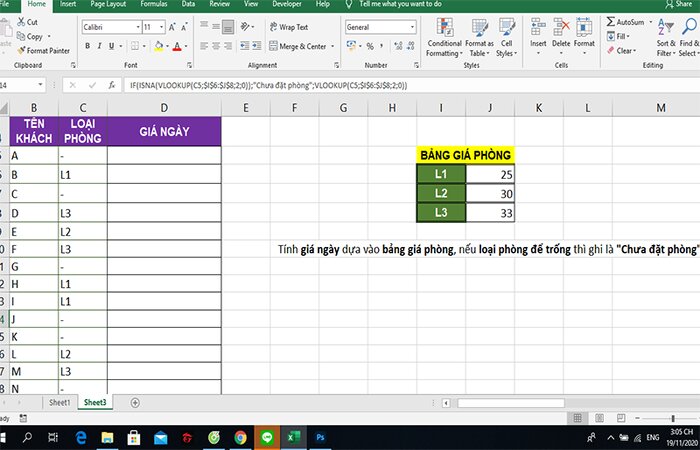Click the orientation text angle icon
This screenshot has height=450, width=700.
pos(246,27)
